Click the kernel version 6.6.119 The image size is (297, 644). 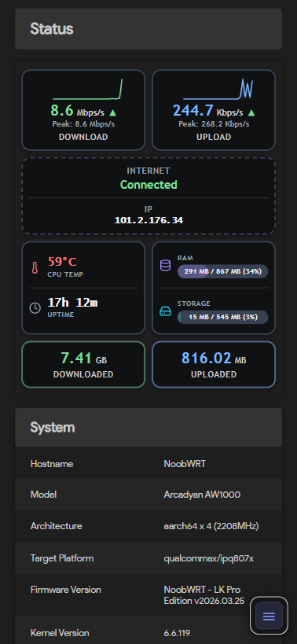point(177,633)
